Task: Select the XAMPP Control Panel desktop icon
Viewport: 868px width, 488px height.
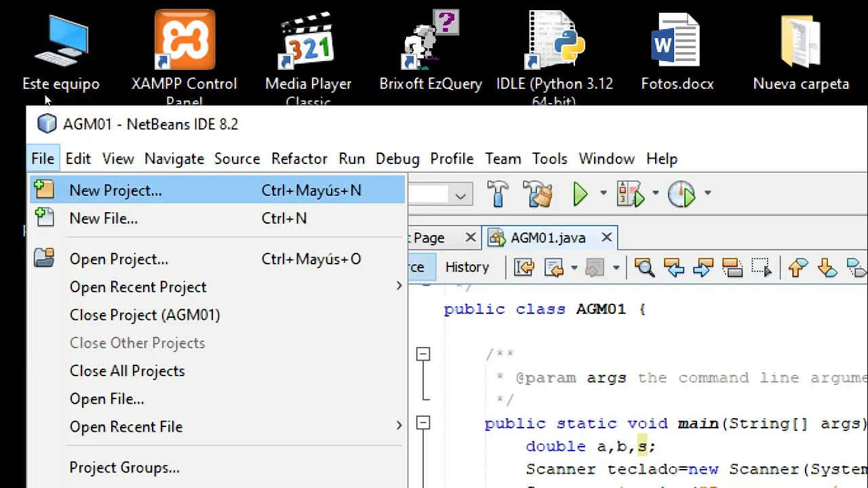Action: tap(184, 58)
